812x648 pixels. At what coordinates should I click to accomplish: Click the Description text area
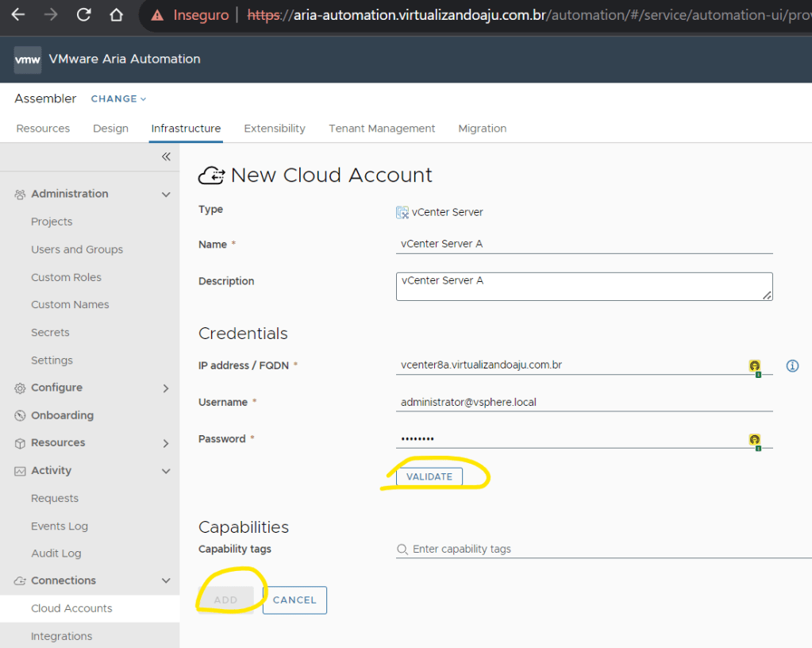[583, 287]
